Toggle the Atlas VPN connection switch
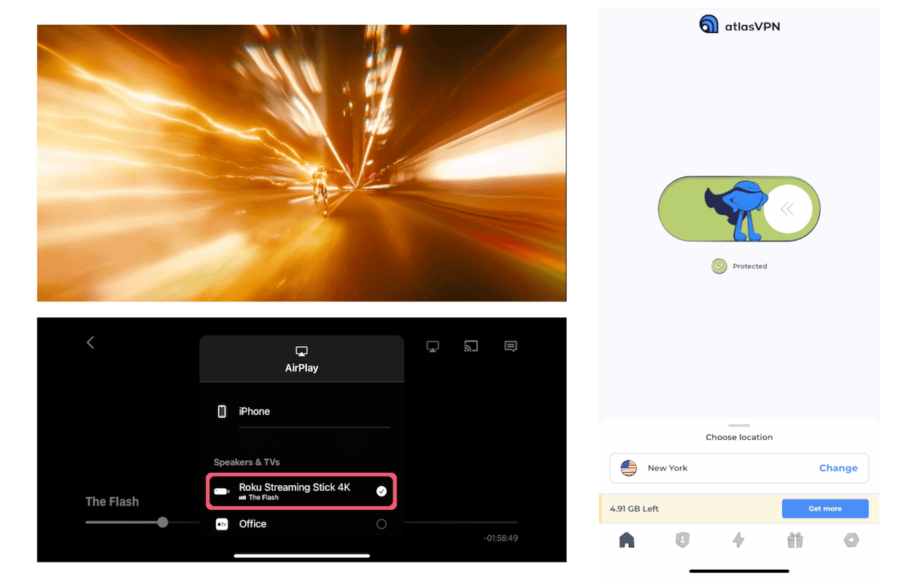Image resolution: width=912 pixels, height=588 pixels. point(739,209)
